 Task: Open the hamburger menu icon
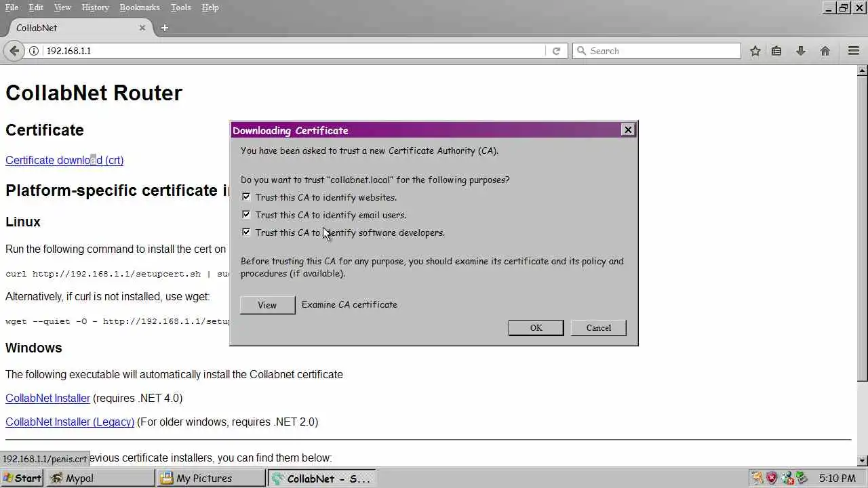point(854,51)
